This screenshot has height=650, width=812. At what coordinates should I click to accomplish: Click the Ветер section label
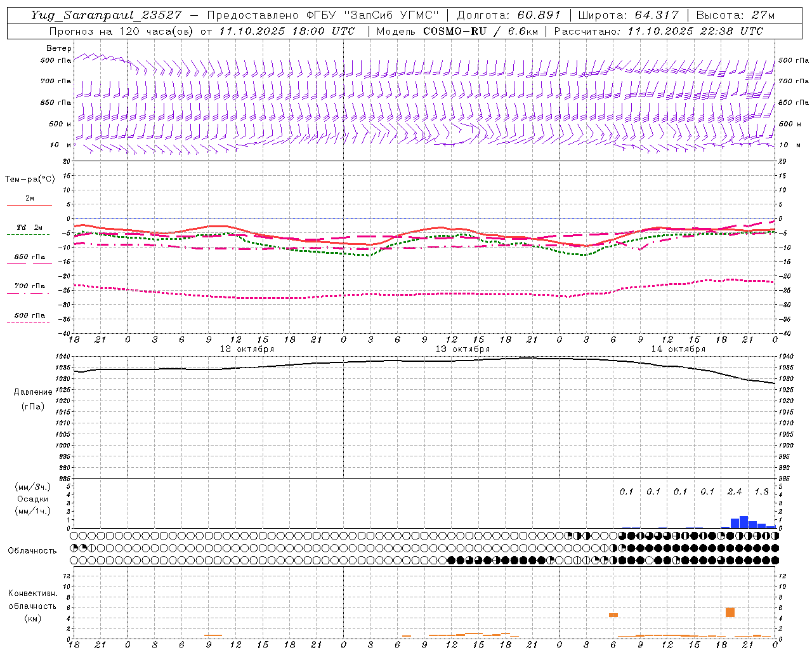(59, 48)
